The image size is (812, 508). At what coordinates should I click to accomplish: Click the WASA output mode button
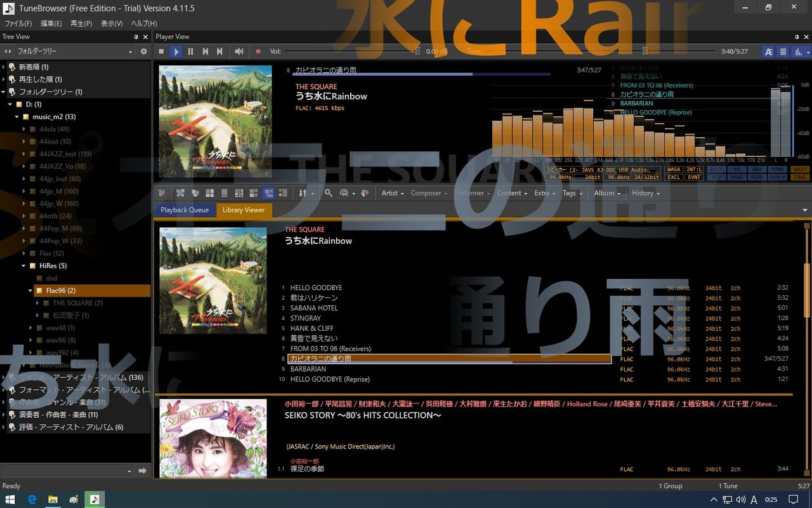(x=674, y=170)
